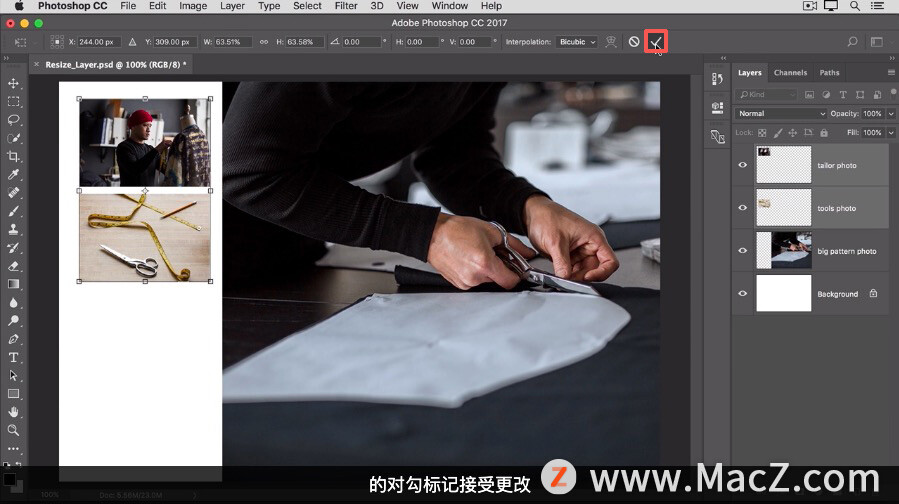Select the Eraser tool
Screen dimensions: 899x504
pos(13,266)
